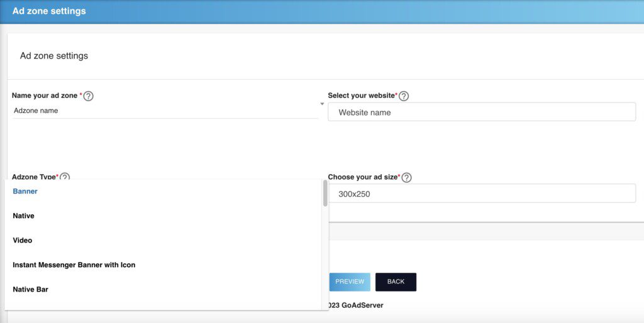The width and height of the screenshot is (644, 323).
Task: Click the BACK button
Action: click(x=396, y=282)
